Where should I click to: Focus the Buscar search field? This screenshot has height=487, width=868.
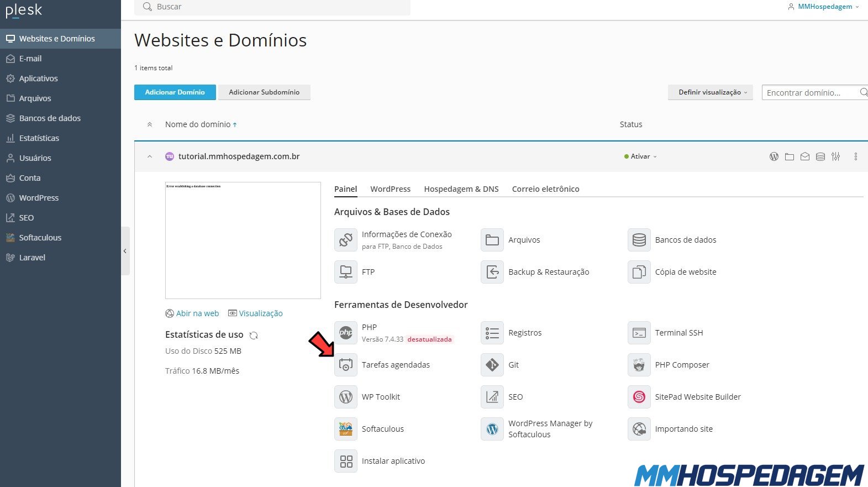(272, 7)
